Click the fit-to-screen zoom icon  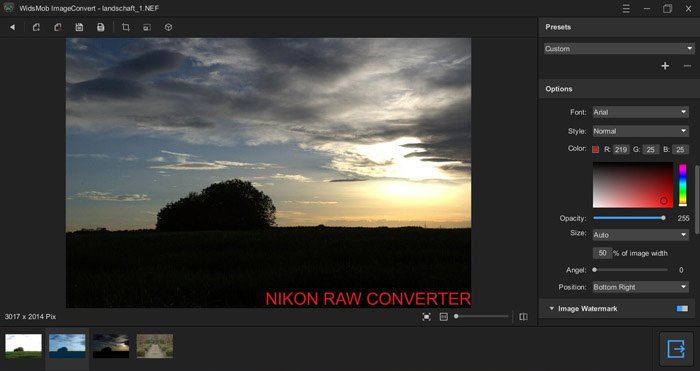427,317
